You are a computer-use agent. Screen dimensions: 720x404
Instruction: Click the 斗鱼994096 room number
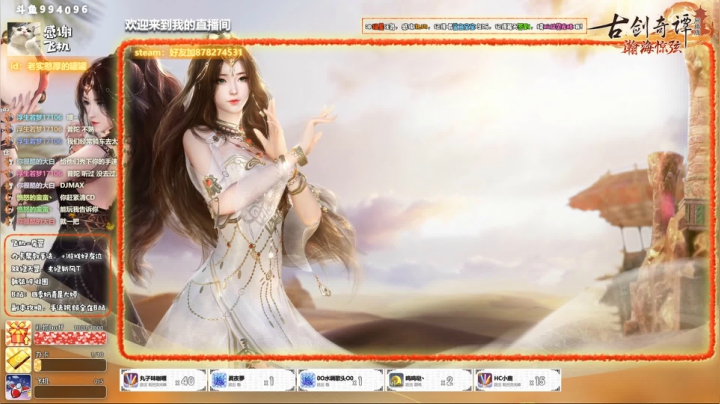52,9
